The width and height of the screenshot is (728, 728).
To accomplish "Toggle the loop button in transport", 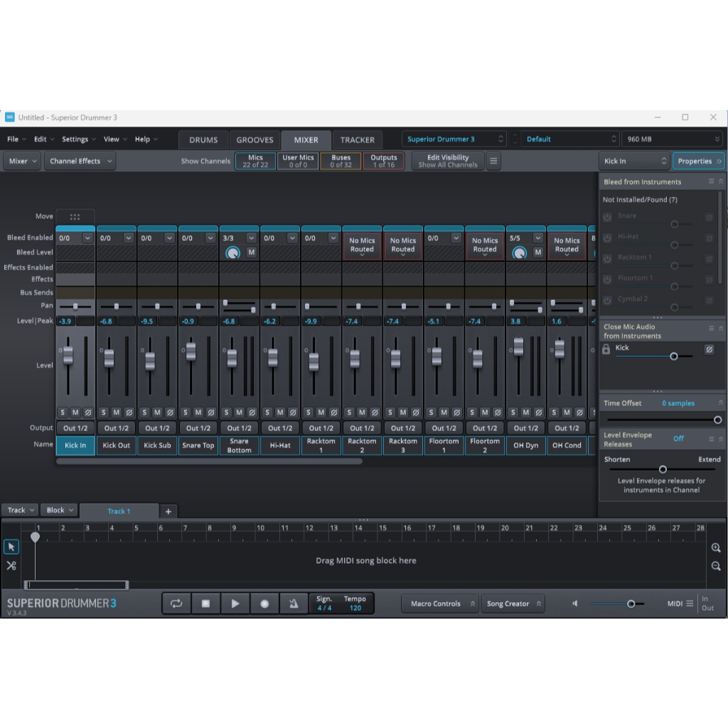I will pyautogui.click(x=176, y=604).
